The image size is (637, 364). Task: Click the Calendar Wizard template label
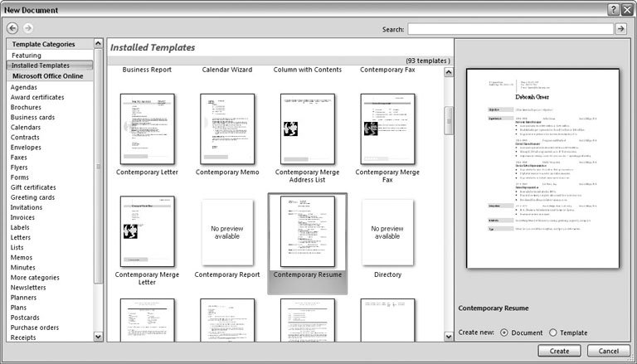(x=227, y=70)
